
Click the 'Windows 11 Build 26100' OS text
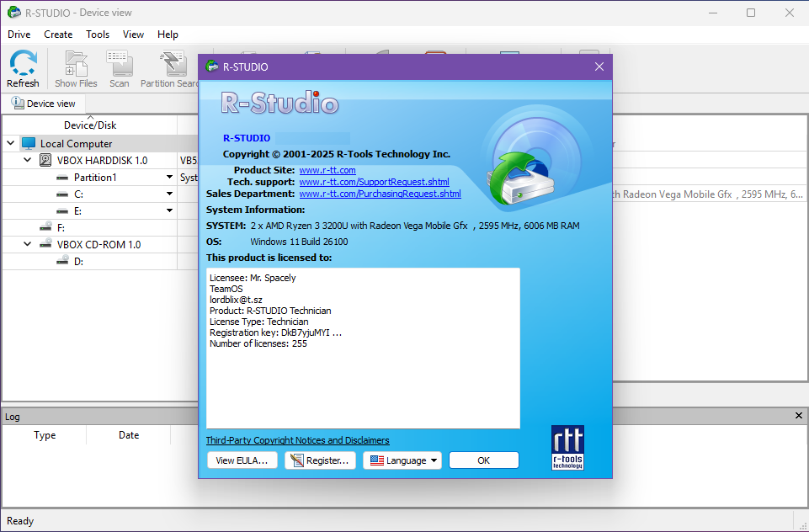coord(299,242)
